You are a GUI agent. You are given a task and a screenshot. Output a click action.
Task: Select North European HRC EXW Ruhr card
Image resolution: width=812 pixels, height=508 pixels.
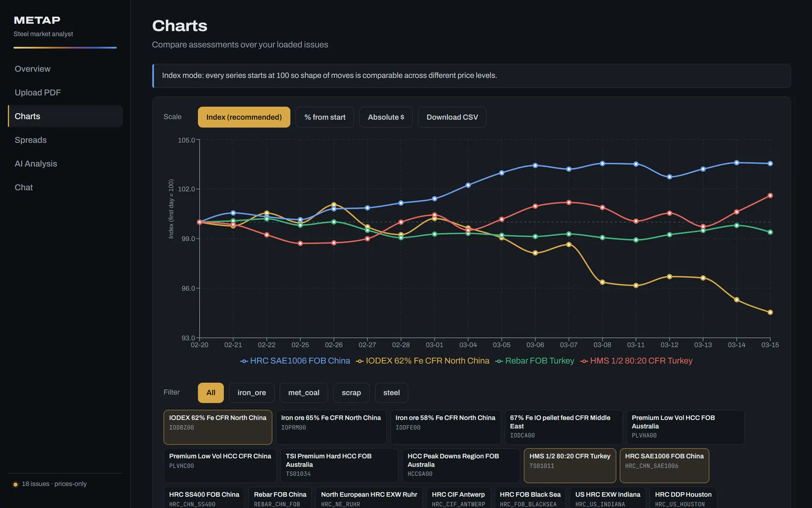369,498
